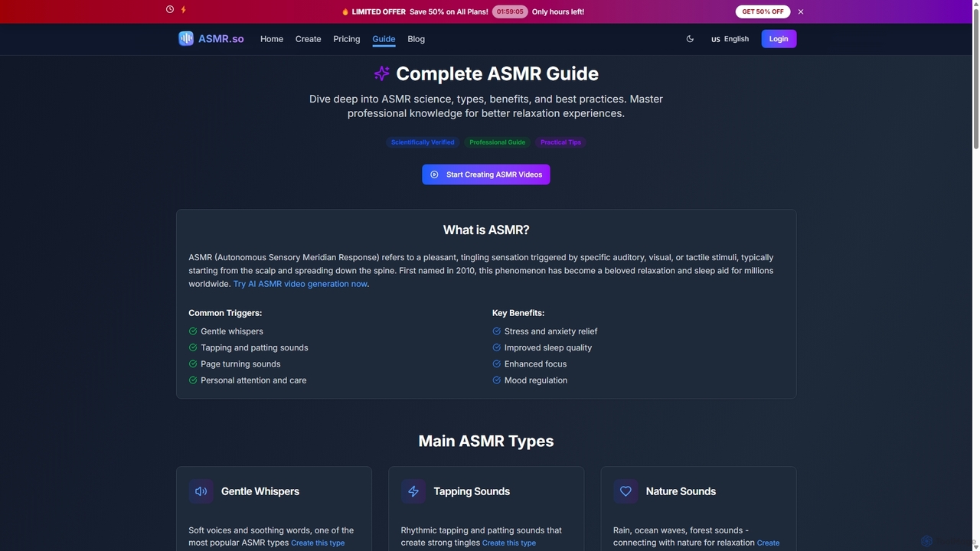
Task: Click badge icon beside Stress and anxiety relief
Action: tap(497, 331)
